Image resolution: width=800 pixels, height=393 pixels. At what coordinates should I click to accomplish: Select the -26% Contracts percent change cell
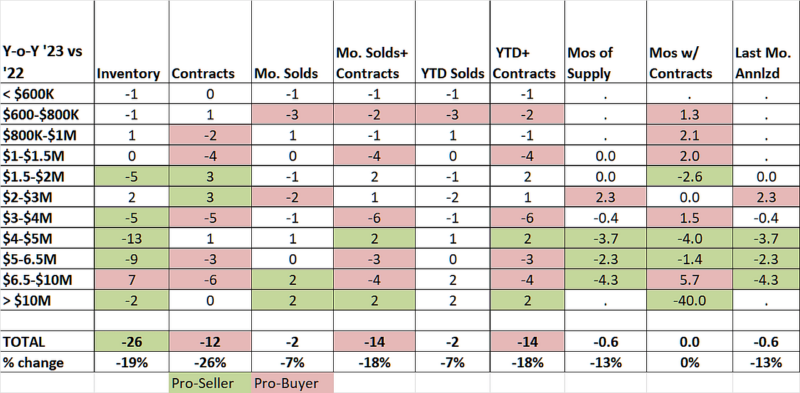coord(210,362)
